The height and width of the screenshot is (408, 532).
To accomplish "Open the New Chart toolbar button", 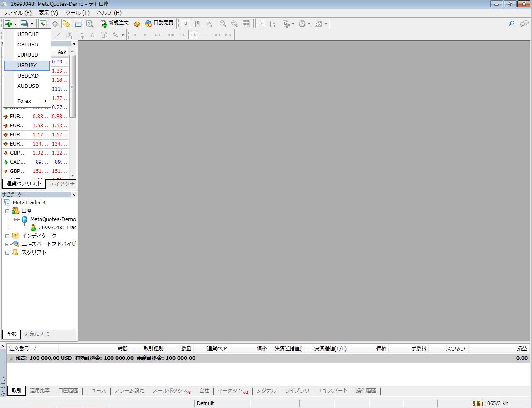I will (x=8, y=24).
